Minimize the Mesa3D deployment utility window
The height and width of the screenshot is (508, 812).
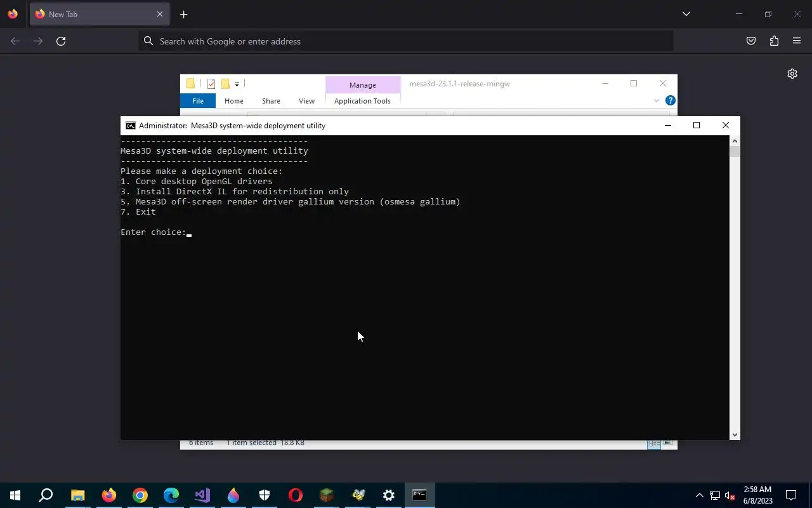coord(667,125)
